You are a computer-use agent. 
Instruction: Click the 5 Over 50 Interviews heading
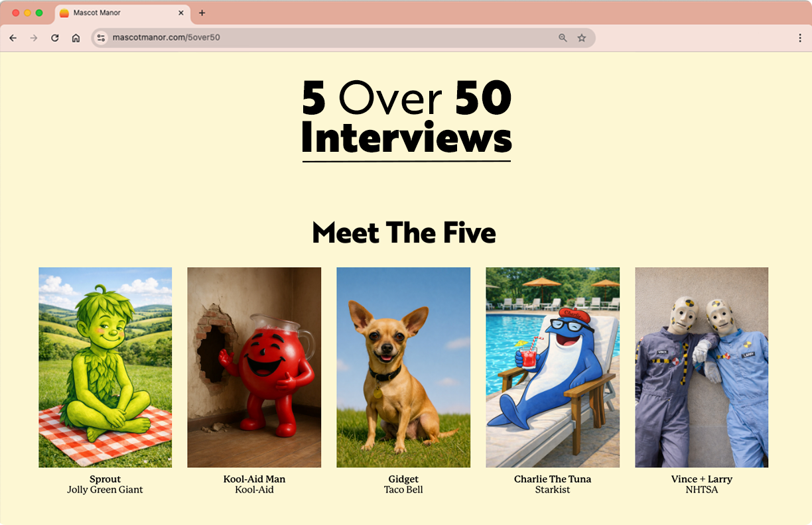tap(406, 118)
